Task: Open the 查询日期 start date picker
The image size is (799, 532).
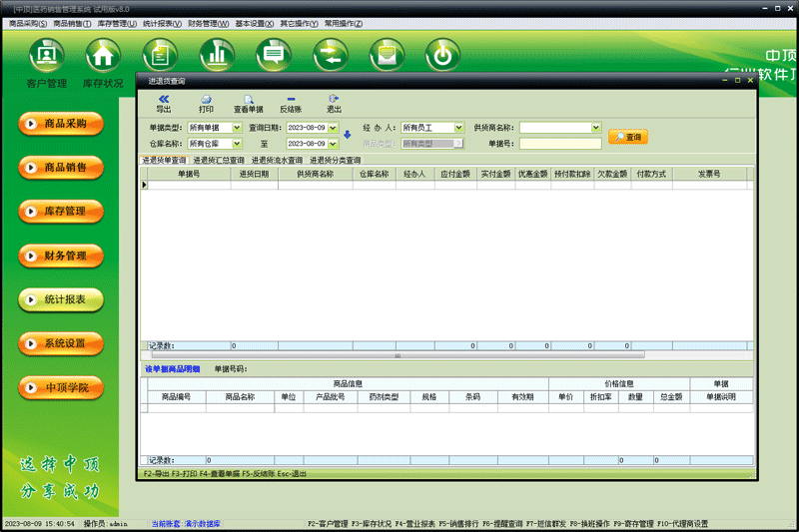Action: click(334, 128)
